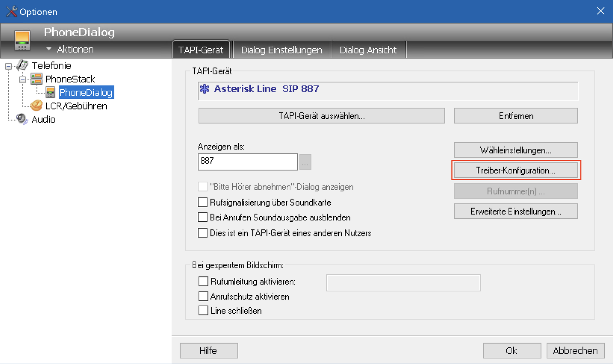Image resolution: width=613 pixels, height=364 pixels.
Task: Click the Optionen tools icon in titlebar
Action: (11, 11)
